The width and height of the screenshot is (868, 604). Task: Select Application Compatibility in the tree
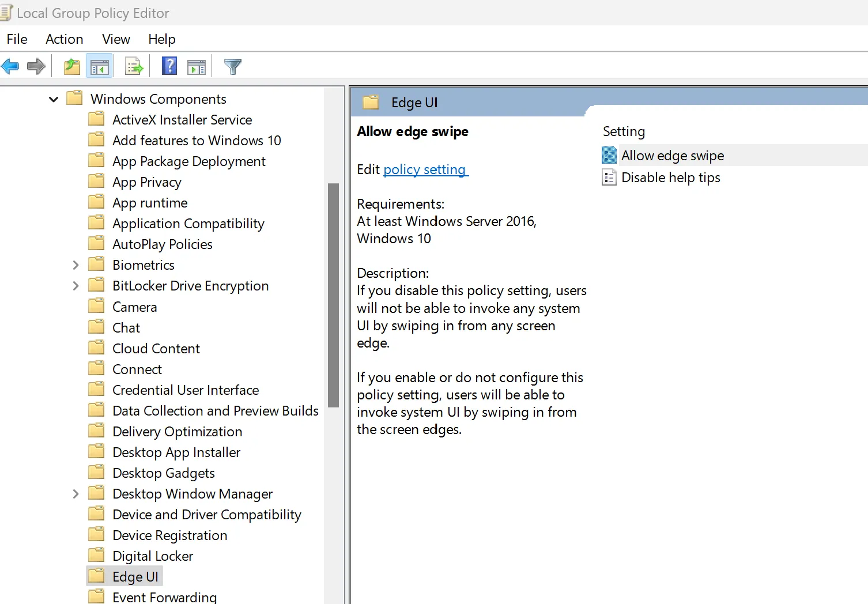(188, 224)
